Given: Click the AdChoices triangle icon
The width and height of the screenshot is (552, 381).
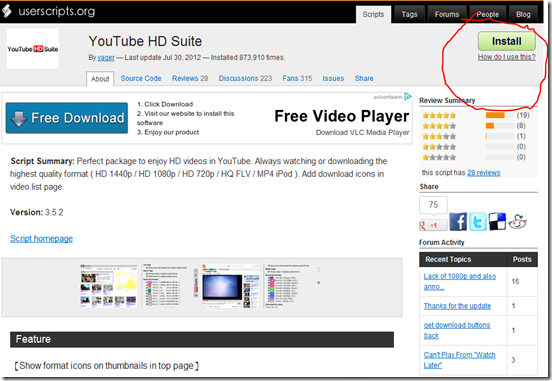Looking at the screenshot, I should pyautogui.click(x=408, y=96).
